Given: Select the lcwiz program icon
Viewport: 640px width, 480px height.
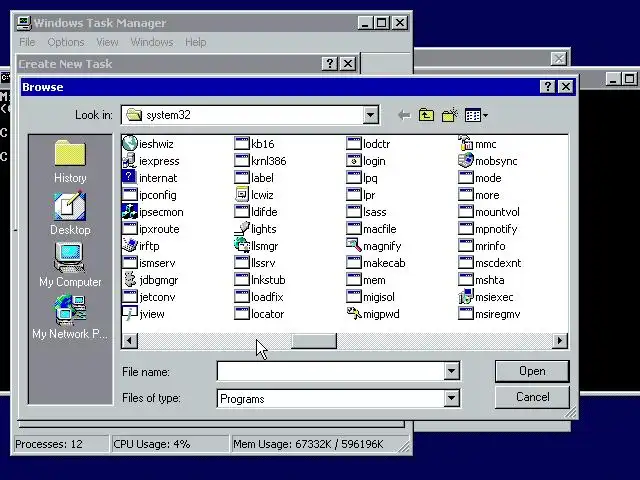Looking at the screenshot, I should (x=242, y=195).
